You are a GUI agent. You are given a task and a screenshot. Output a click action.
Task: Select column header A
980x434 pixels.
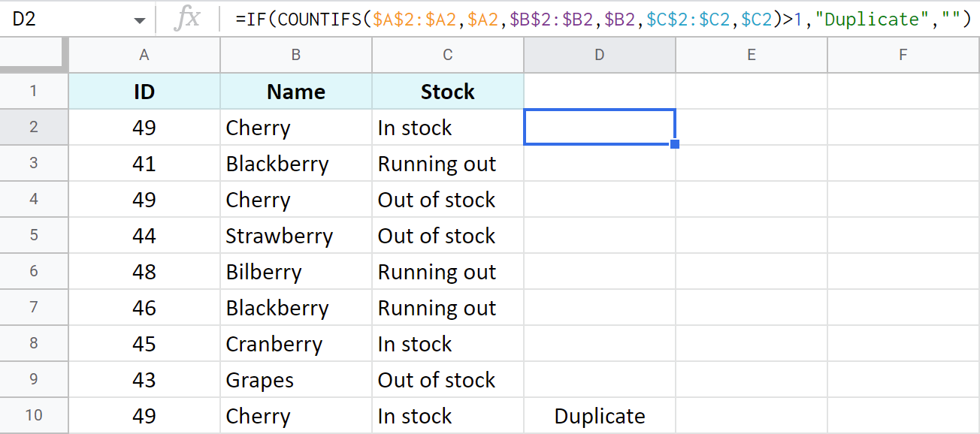[x=144, y=54]
